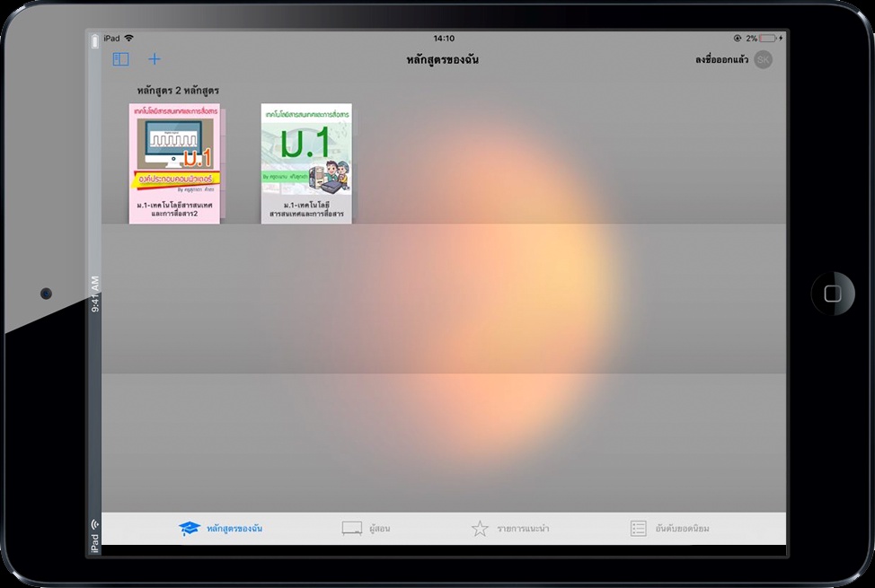Click the หลักสูตรของฉัน page title

point(443,59)
